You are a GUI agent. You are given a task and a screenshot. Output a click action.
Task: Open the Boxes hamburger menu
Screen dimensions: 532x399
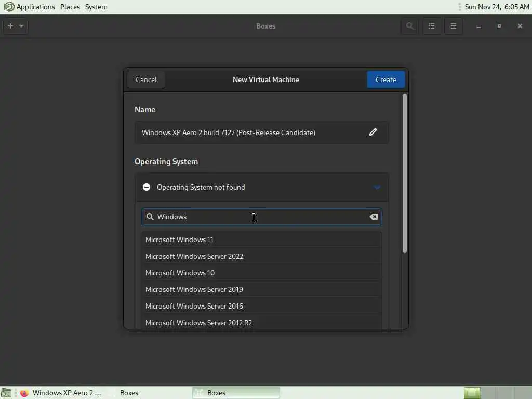pos(453,26)
